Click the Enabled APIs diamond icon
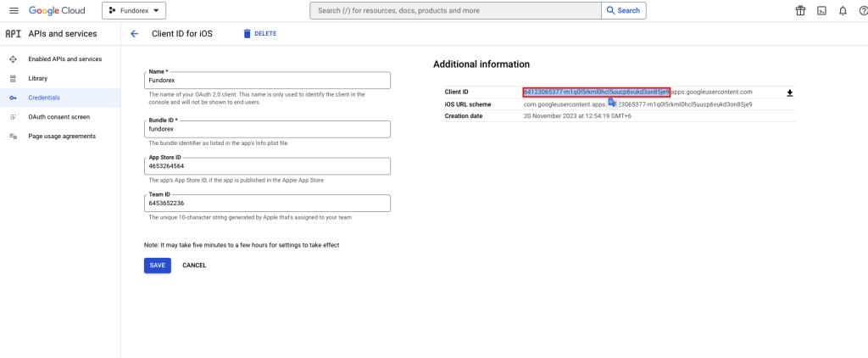 pyautogui.click(x=14, y=59)
